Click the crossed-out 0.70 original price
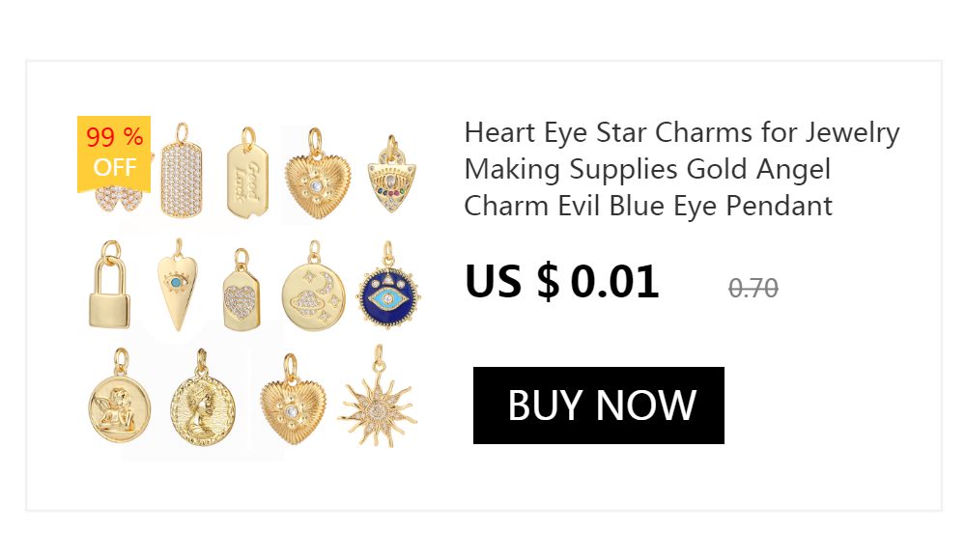 pyautogui.click(x=753, y=288)
